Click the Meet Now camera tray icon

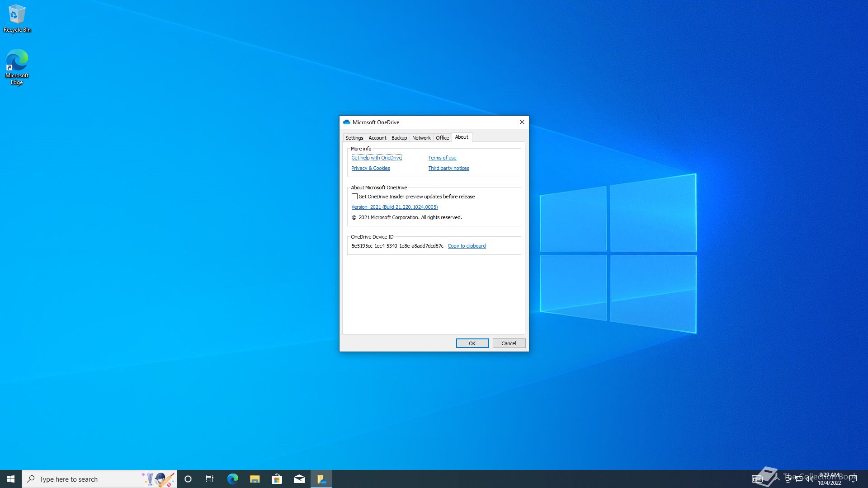pyautogui.click(x=788, y=479)
